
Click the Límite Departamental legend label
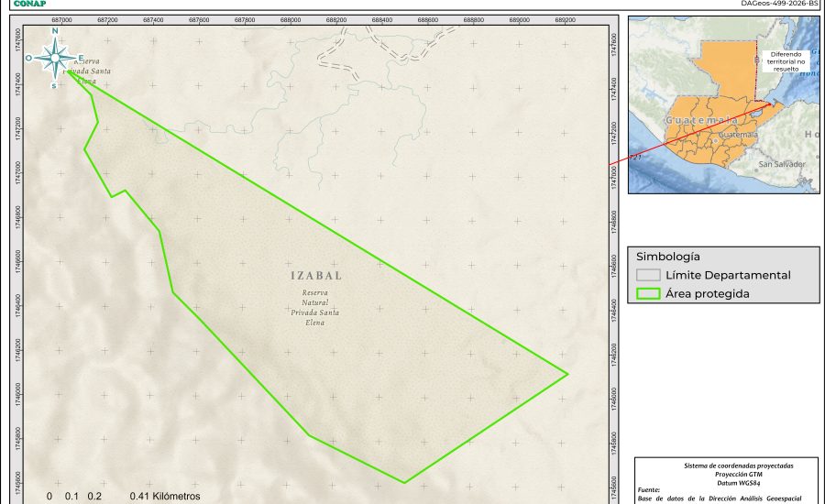pos(728,275)
